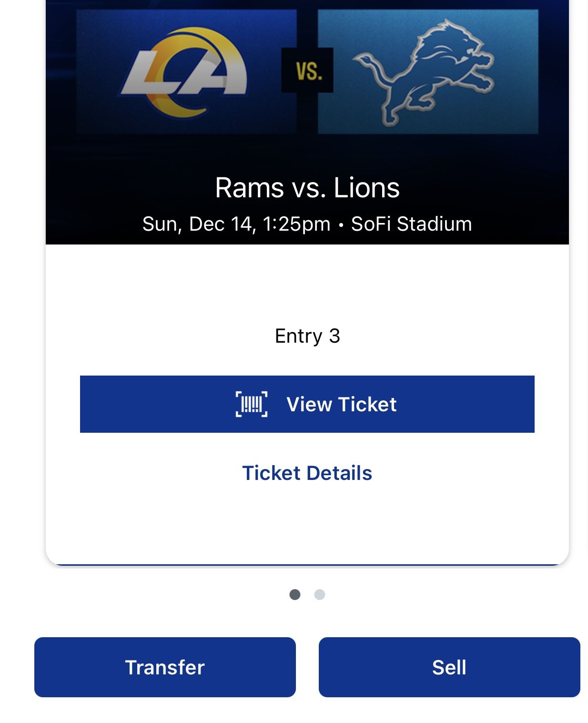
Task: Tap the barcode icon on View Ticket
Action: point(252,404)
